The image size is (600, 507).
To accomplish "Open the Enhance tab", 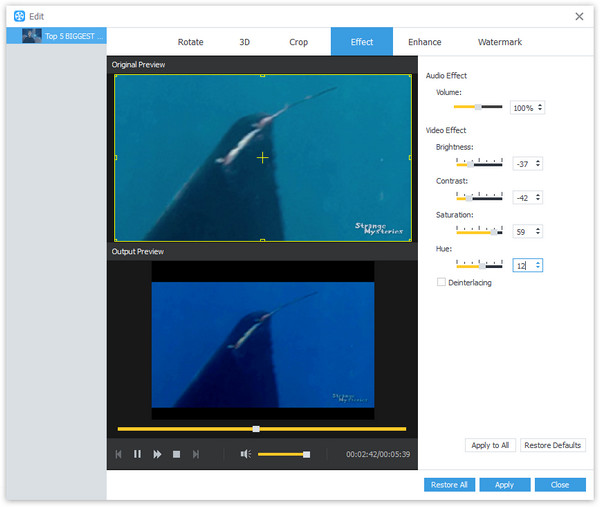I will (x=425, y=42).
